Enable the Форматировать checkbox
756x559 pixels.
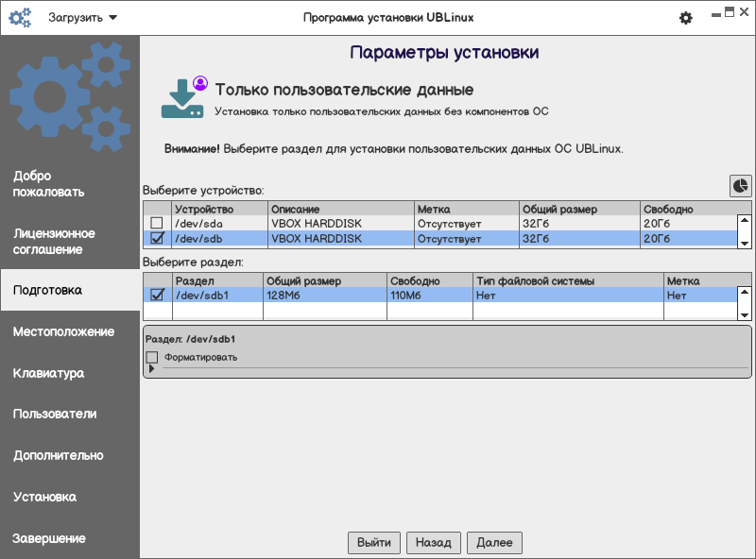[152, 357]
